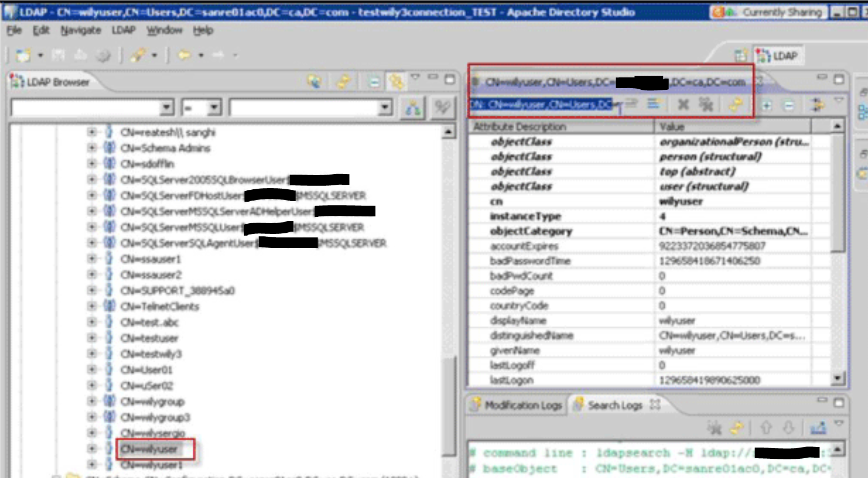Click the grayed Forward navigation arrow
The width and height of the screenshot is (868, 478).
(218, 55)
